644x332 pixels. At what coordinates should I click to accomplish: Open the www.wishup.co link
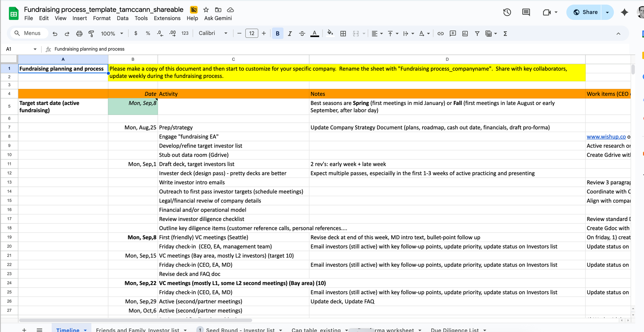[606, 137]
